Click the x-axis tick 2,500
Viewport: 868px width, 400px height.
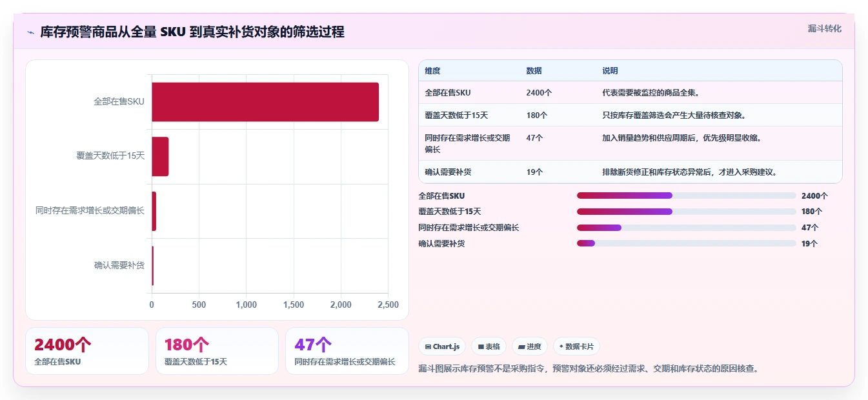tap(388, 305)
